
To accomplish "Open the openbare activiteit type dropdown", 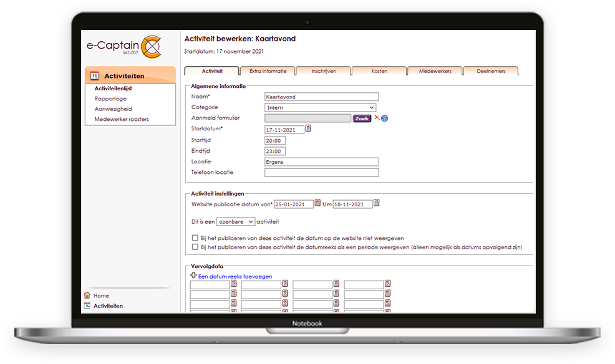I will (235, 222).
